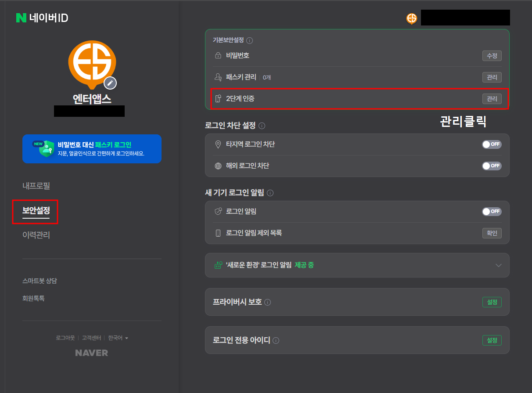Click 고객센터 link in footer
This screenshot has height=393, width=532.
point(91,338)
